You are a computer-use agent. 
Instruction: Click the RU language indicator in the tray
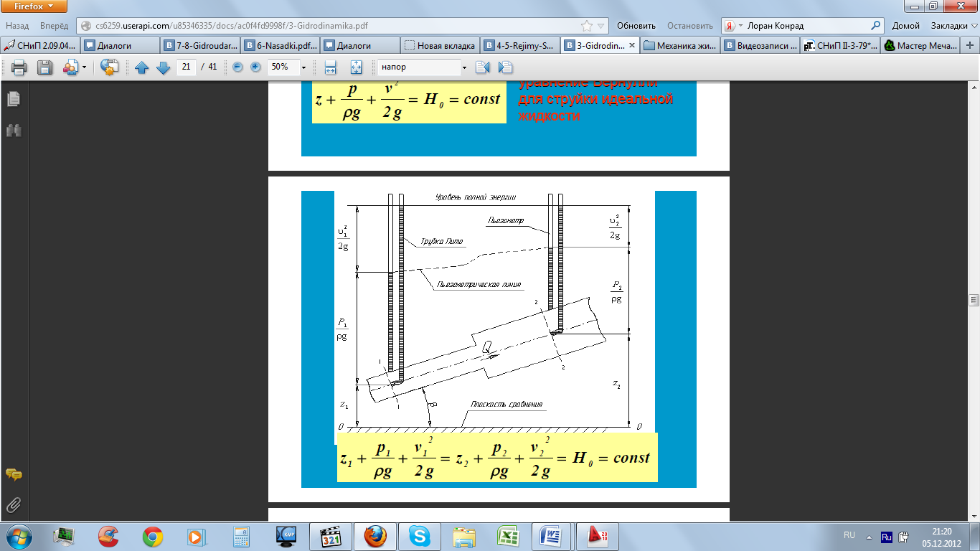(849, 535)
